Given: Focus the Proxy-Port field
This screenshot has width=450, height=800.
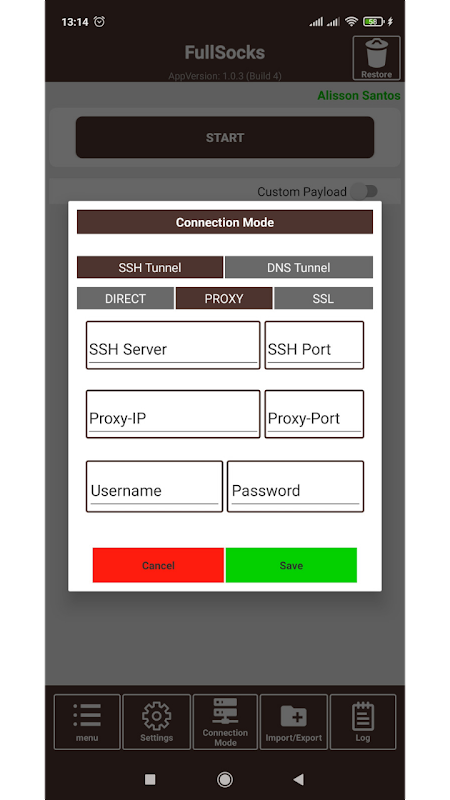Looking at the screenshot, I should click(314, 414).
